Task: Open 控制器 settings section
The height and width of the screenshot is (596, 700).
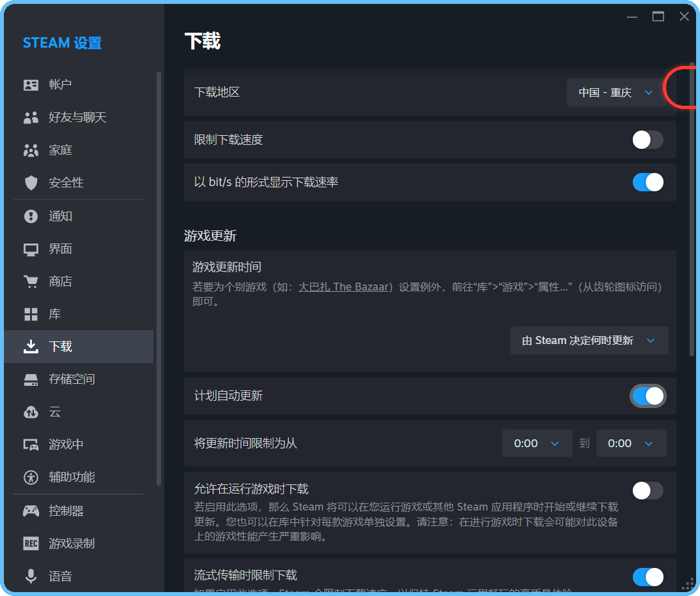Action: (x=78, y=510)
